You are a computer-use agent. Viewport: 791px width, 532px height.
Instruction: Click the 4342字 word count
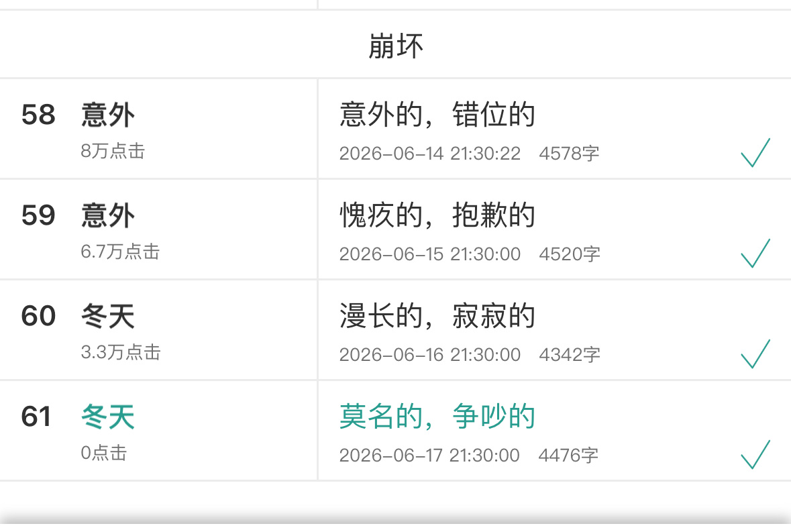pos(570,354)
